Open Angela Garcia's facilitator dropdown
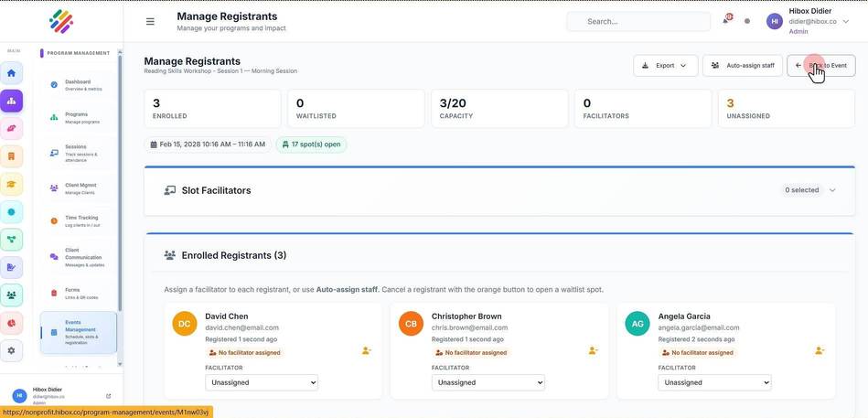Image resolution: width=868 pixels, height=418 pixels. [714, 382]
